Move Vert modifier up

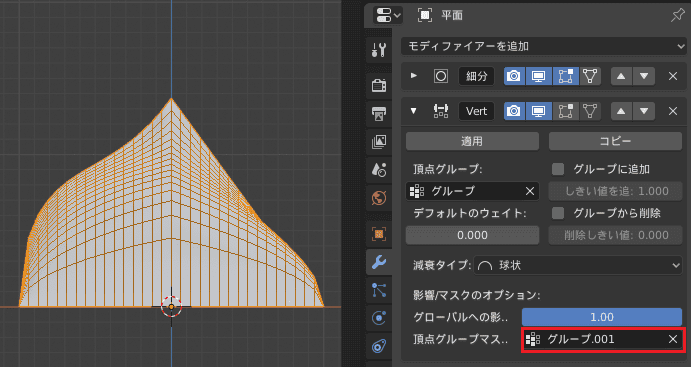(621, 111)
